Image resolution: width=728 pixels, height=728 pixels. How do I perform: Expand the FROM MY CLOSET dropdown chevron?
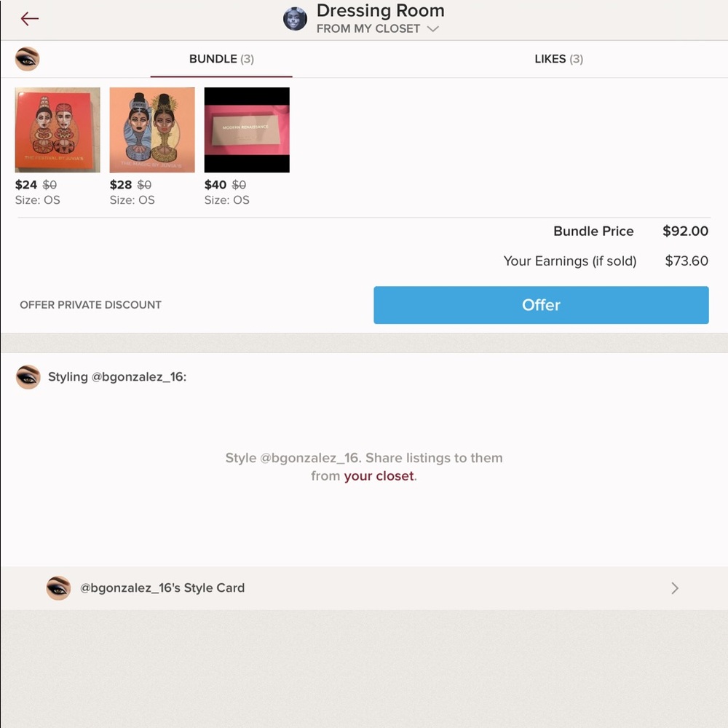(x=432, y=29)
